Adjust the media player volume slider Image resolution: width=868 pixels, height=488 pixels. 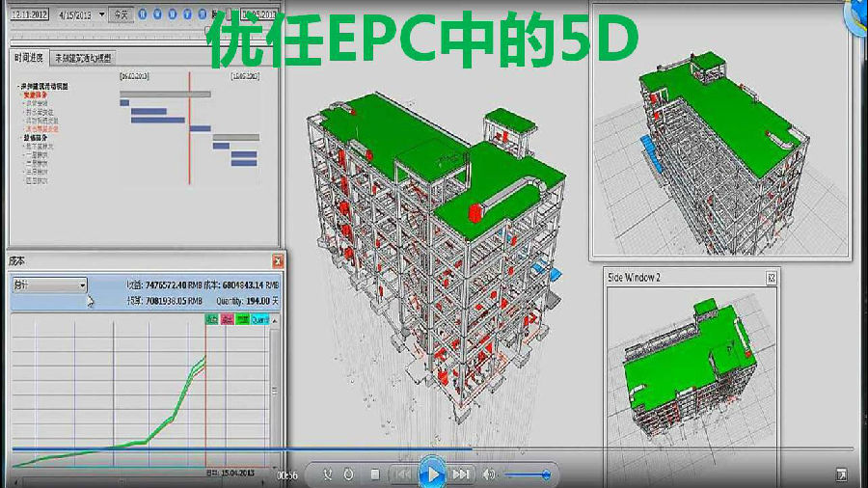click(x=527, y=474)
